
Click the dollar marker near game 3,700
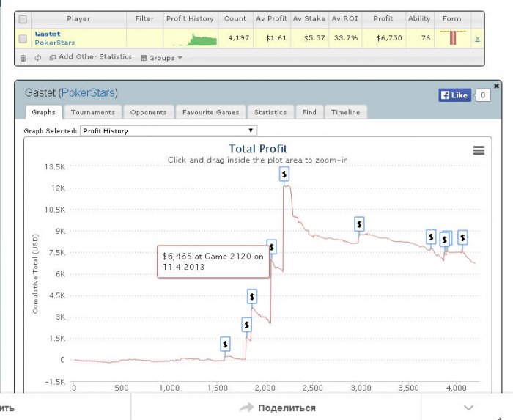(431, 237)
